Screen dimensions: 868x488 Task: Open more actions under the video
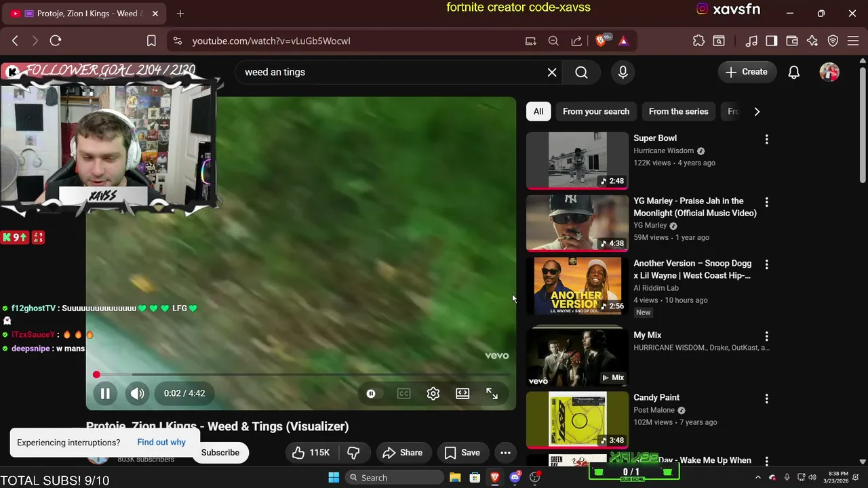click(x=505, y=453)
